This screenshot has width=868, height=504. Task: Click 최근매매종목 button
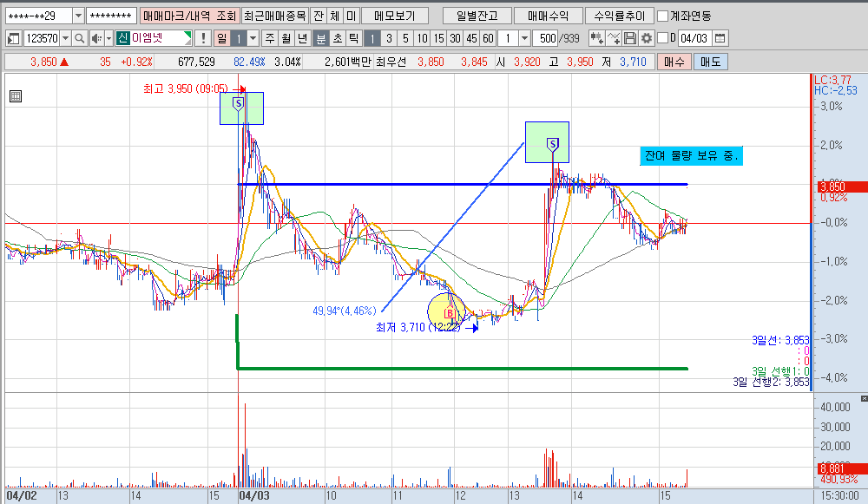pos(275,16)
